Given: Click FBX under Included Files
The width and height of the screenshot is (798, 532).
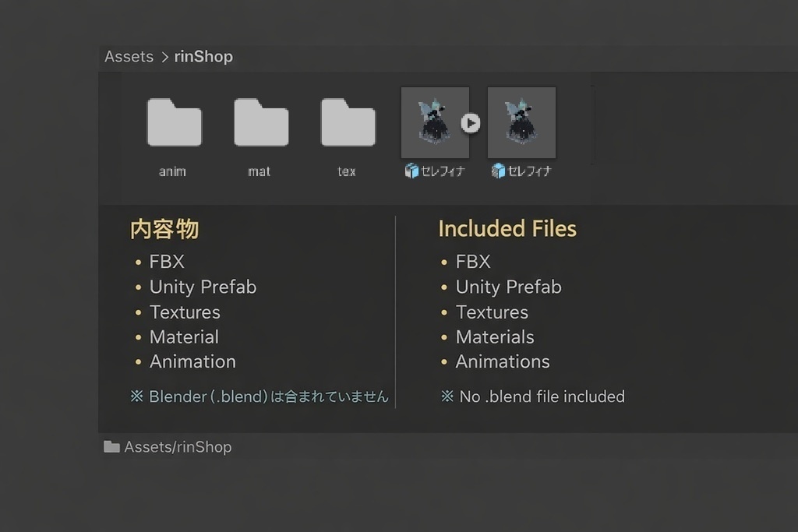Looking at the screenshot, I should pos(473,262).
